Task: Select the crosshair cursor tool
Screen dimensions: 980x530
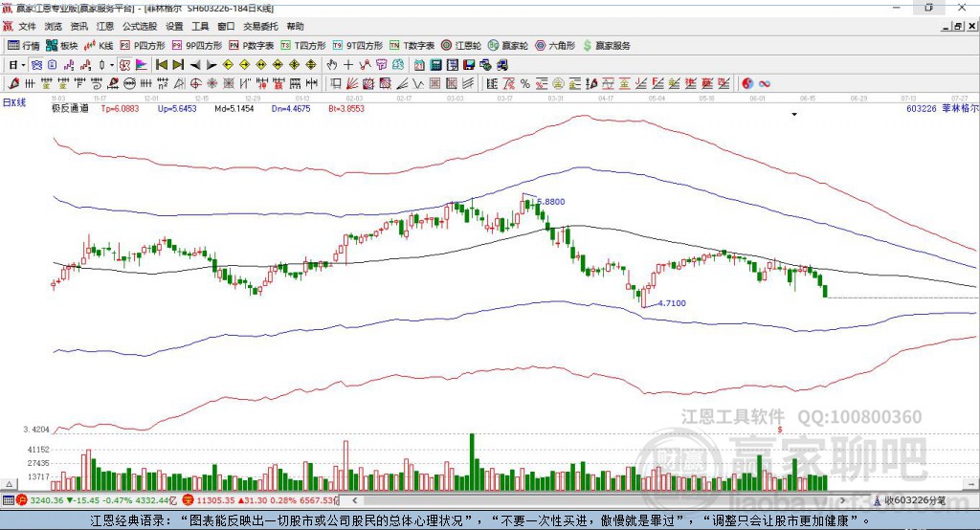Action: (x=348, y=65)
